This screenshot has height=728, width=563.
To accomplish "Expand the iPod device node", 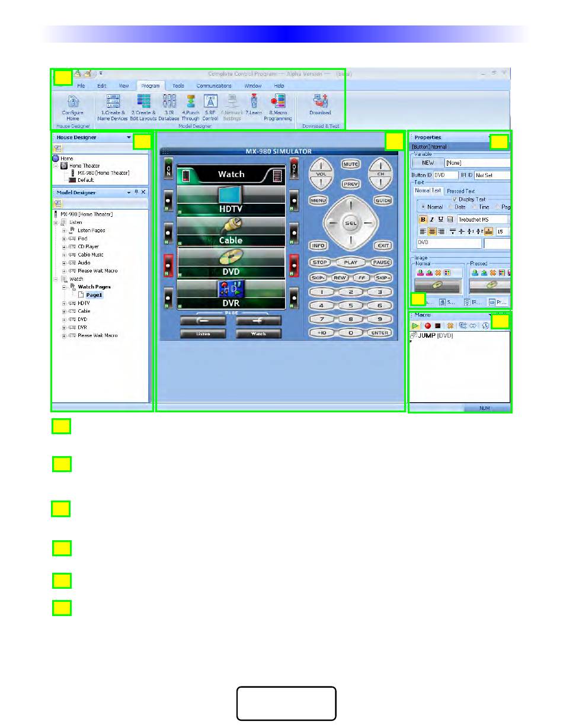I will click(64, 239).
